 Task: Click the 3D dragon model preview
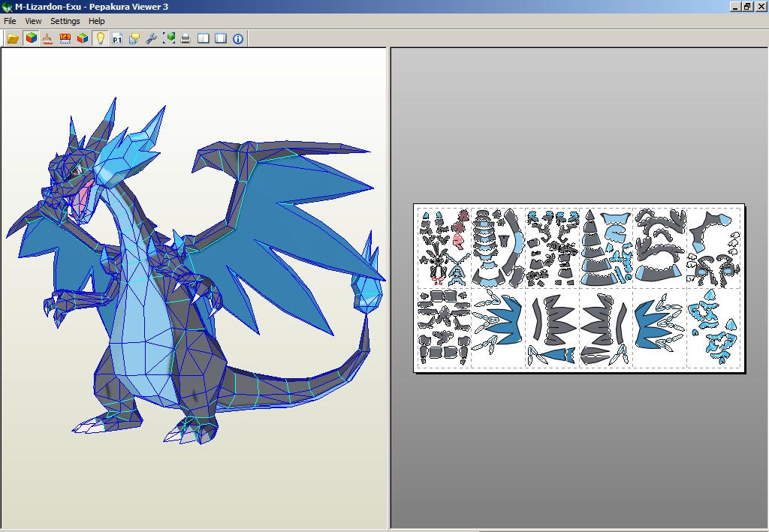195,271
